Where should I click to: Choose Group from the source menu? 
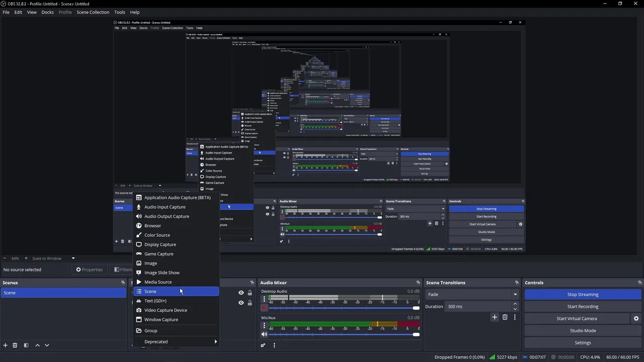[x=176, y=331]
